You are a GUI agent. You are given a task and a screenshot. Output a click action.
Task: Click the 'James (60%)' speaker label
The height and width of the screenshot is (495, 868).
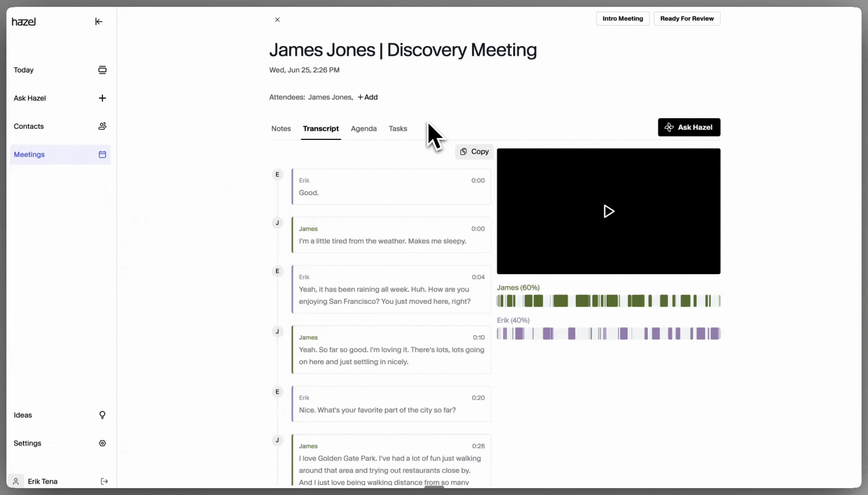pyautogui.click(x=518, y=288)
